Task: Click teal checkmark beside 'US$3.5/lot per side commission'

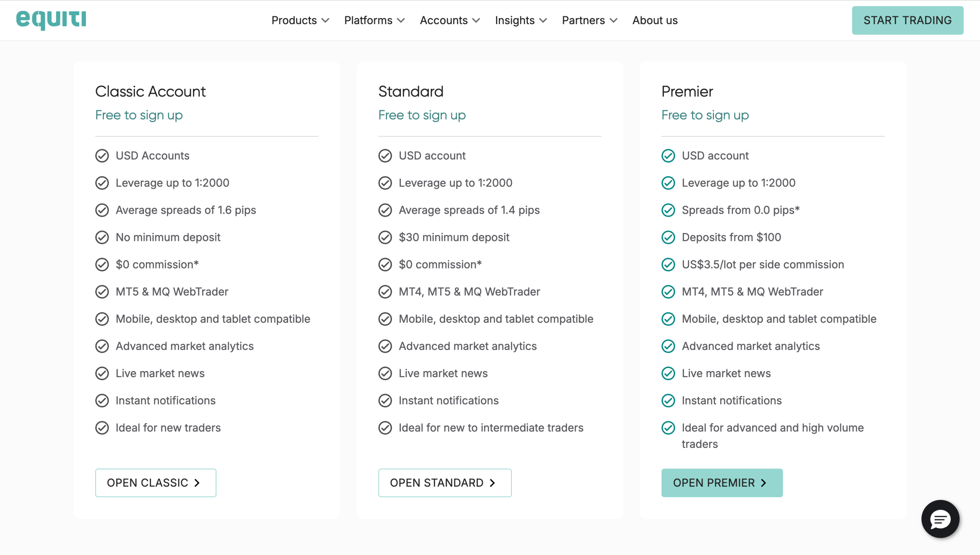Action: tap(668, 264)
